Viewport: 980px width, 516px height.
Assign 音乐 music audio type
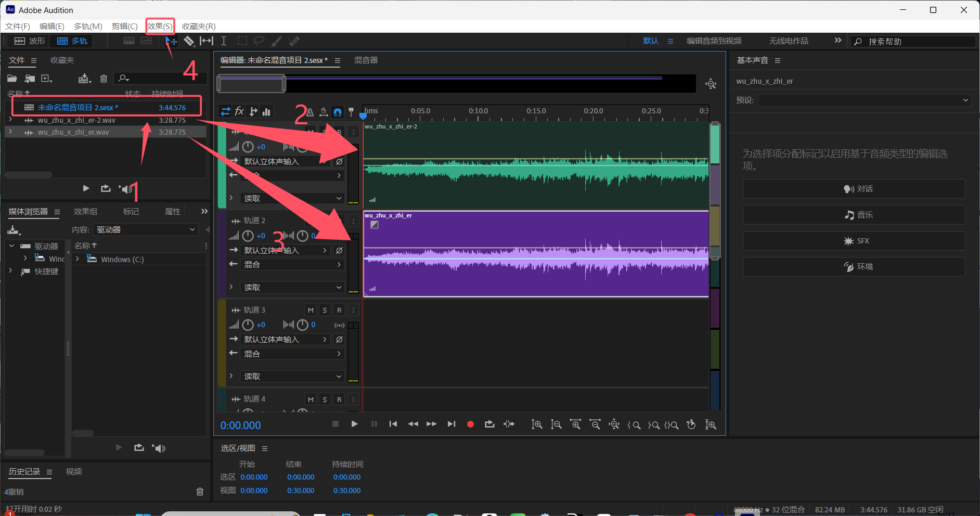854,215
